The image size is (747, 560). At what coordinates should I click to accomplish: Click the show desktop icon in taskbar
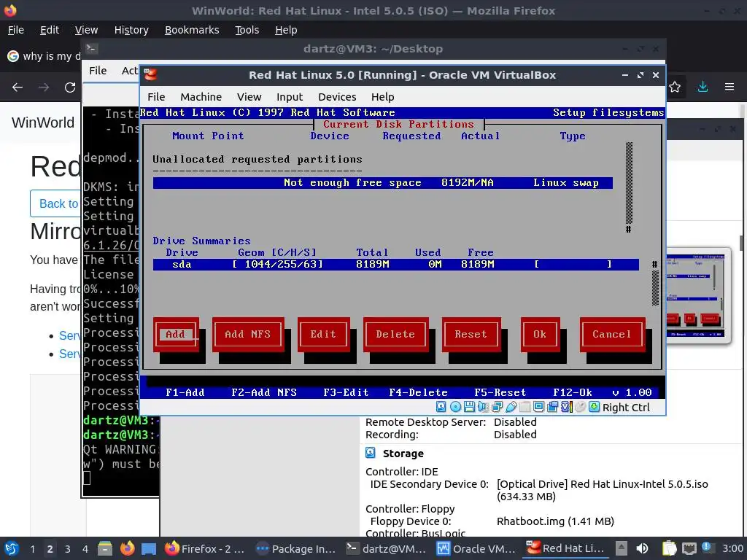click(149, 548)
